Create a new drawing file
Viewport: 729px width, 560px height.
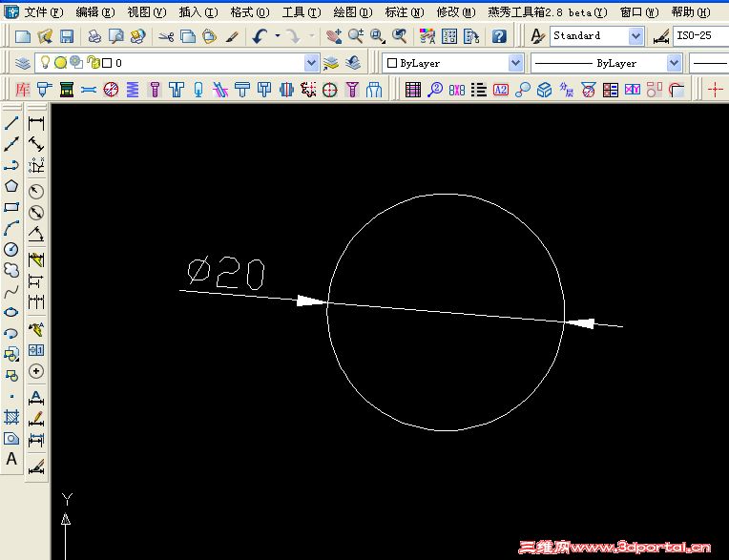pyautogui.click(x=23, y=36)
